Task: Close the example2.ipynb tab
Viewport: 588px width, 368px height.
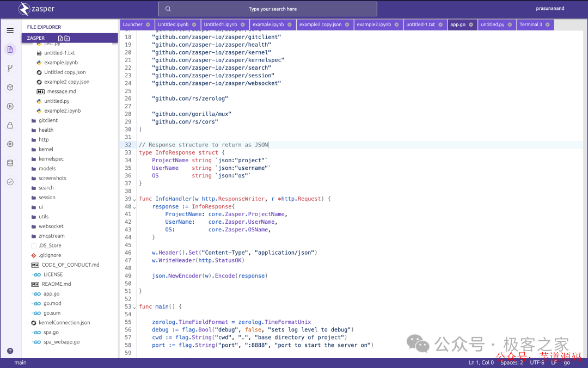Action: [x=396, y=24]
